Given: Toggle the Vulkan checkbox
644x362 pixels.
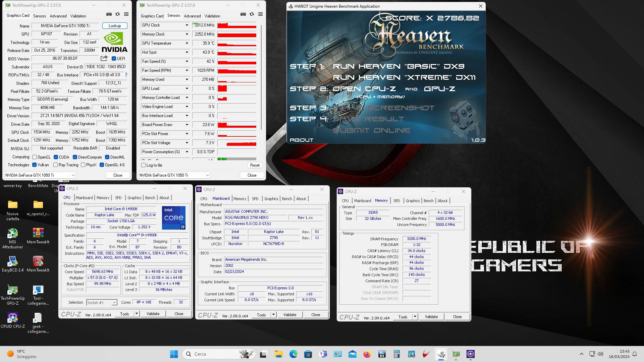Looking at the screenshot, I should [34, 165].
